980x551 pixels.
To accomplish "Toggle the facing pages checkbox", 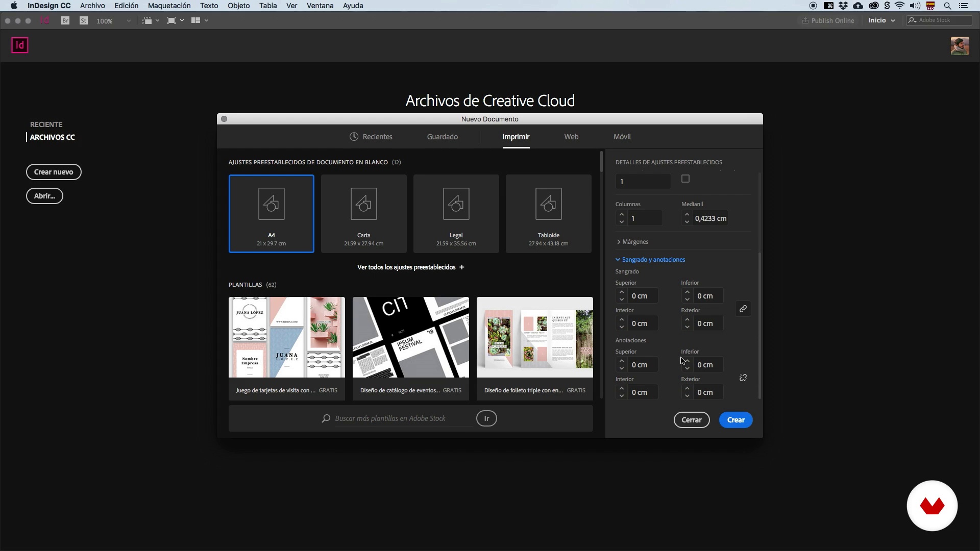I will (685, 179).
